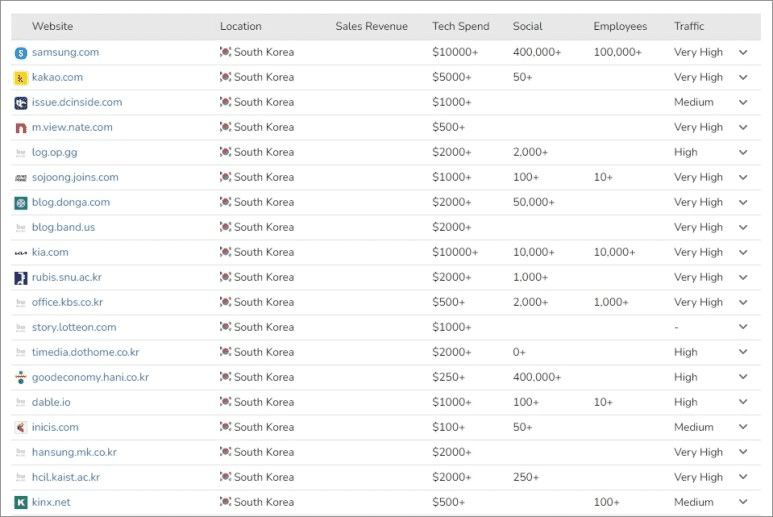Viewport: 773px width, 517px height.
Task: Click the $250+ tech spend for goodeconomy.hani.co.kr
Action: (448, 377)
